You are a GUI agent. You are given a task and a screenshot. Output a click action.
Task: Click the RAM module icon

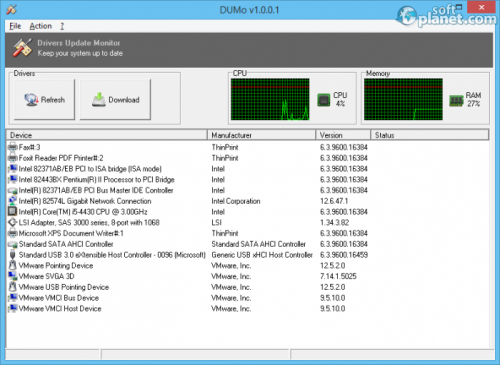[456, 100]
